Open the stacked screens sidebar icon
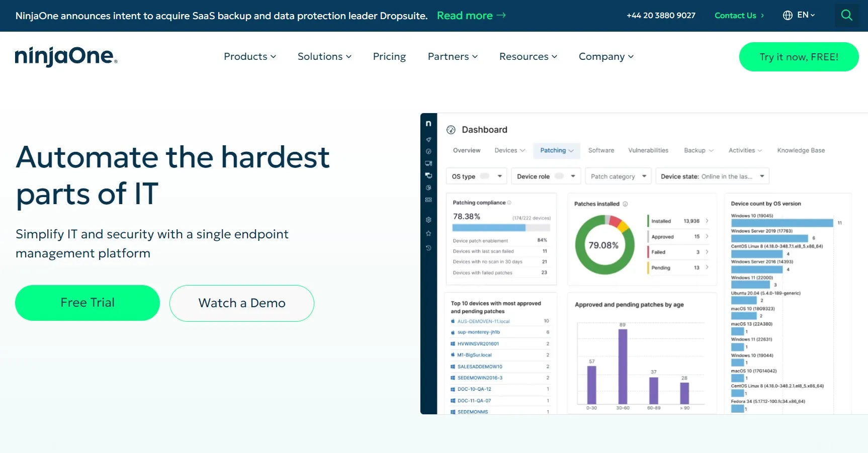The width and height of the screenshot is (868, 453). coord(428,175)
